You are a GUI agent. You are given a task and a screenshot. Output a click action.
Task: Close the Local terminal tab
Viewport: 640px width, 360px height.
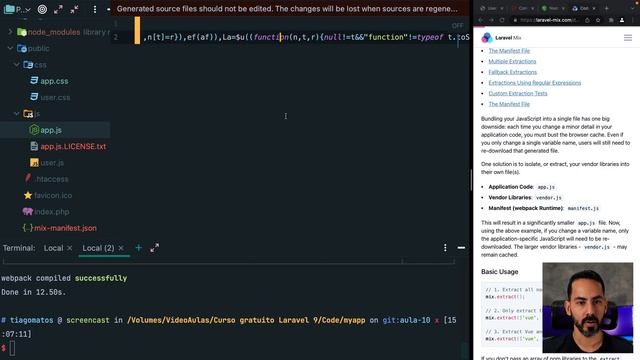[69, 248]
